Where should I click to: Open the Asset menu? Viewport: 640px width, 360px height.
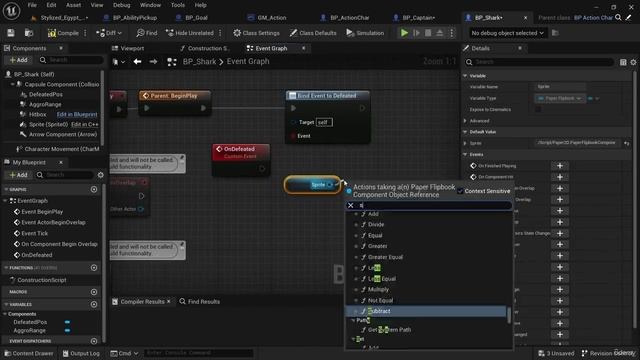click(73, 5)
